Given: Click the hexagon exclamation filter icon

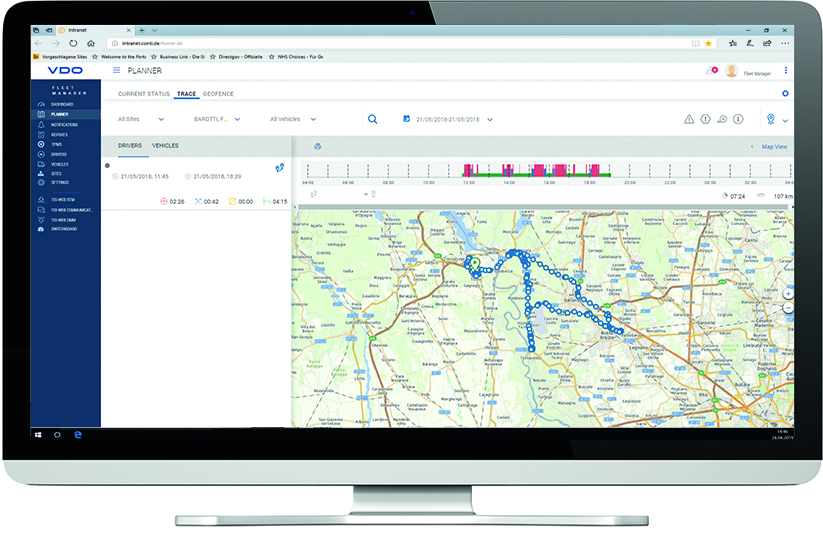Looking at the screenshot, I should coord(705,119).
